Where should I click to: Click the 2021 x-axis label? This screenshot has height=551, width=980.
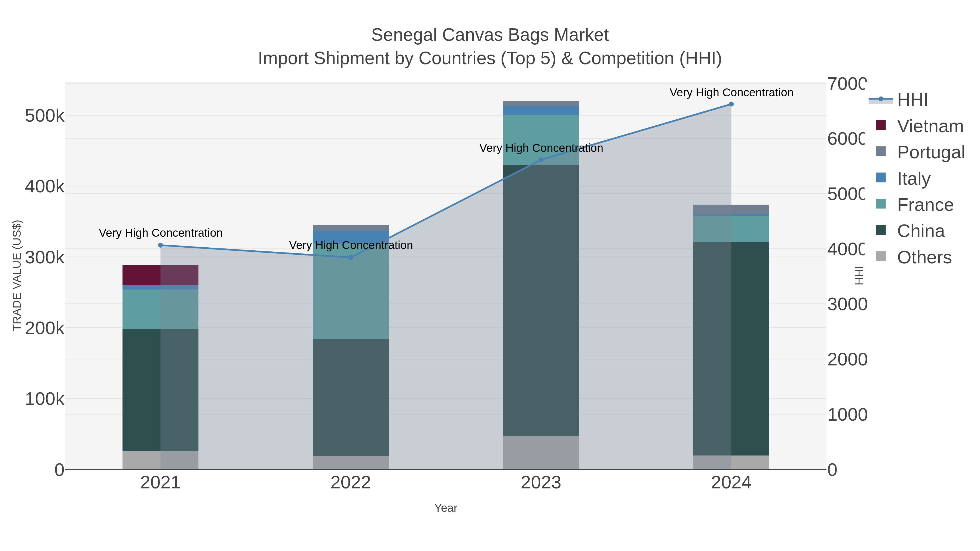160,483
